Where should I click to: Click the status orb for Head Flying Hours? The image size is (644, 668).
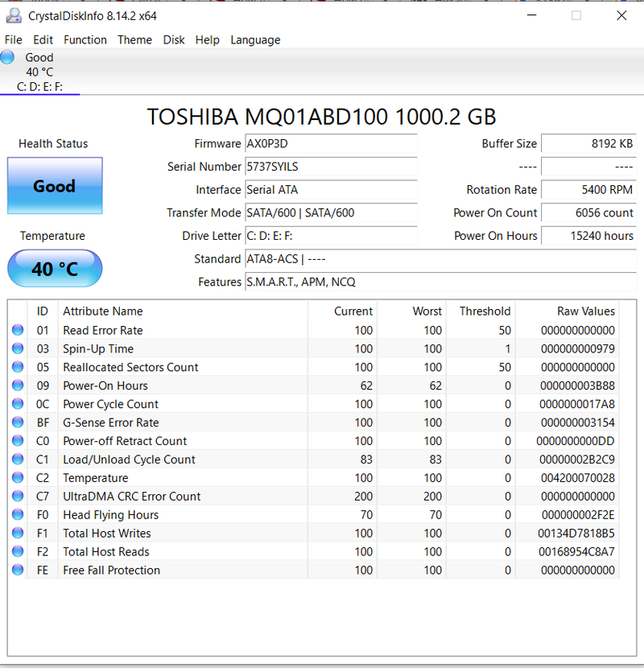tap(18, 514)
